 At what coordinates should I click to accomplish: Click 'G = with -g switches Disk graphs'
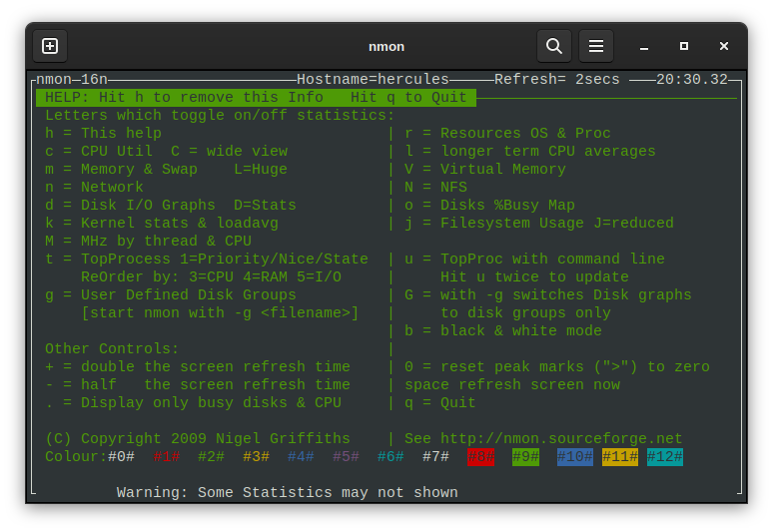point(548,295)
